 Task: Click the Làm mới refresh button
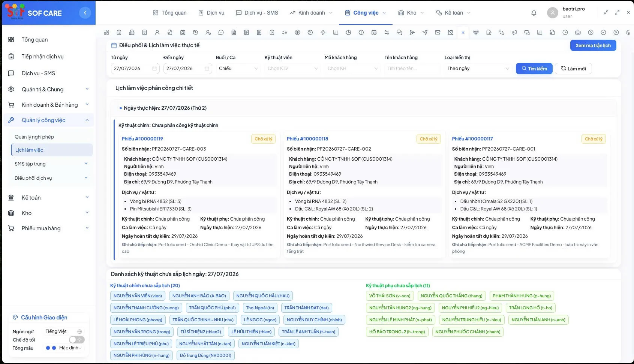[573, 69]
